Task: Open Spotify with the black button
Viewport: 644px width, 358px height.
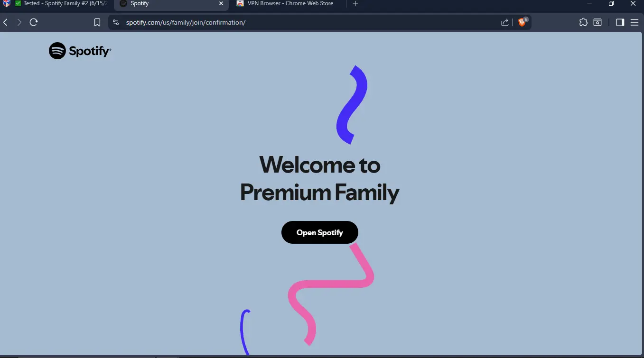Action: pos(319,232)
